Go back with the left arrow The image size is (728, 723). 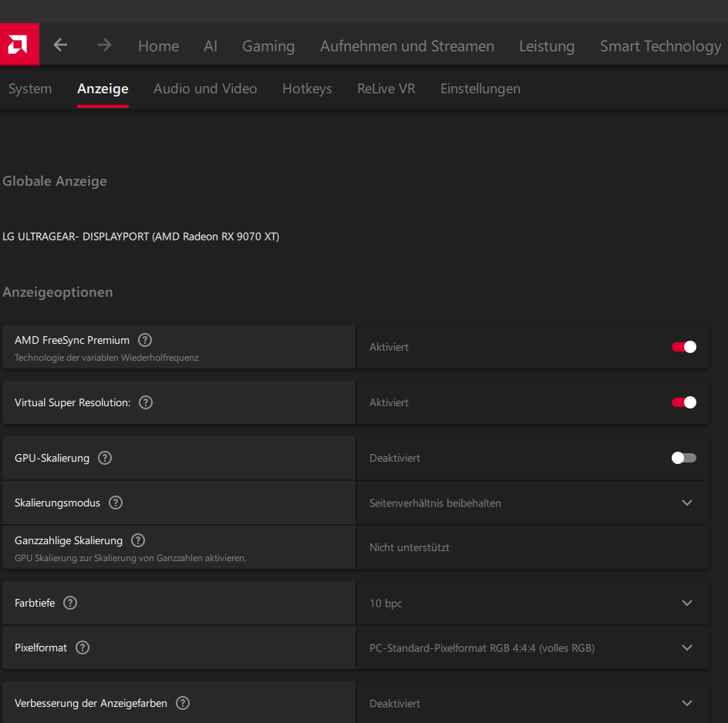click(x=60, y=45)
